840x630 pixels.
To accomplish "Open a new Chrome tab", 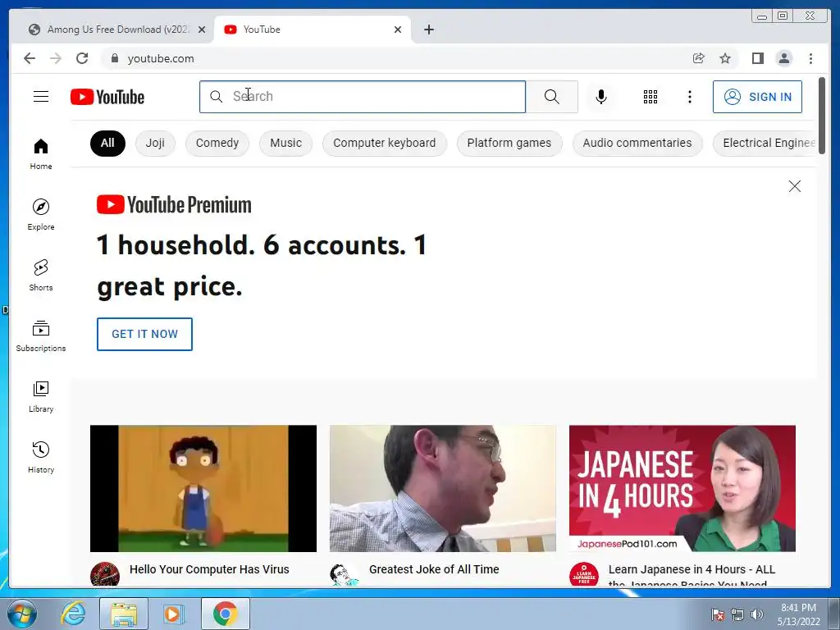I will (x=428, y=30).
